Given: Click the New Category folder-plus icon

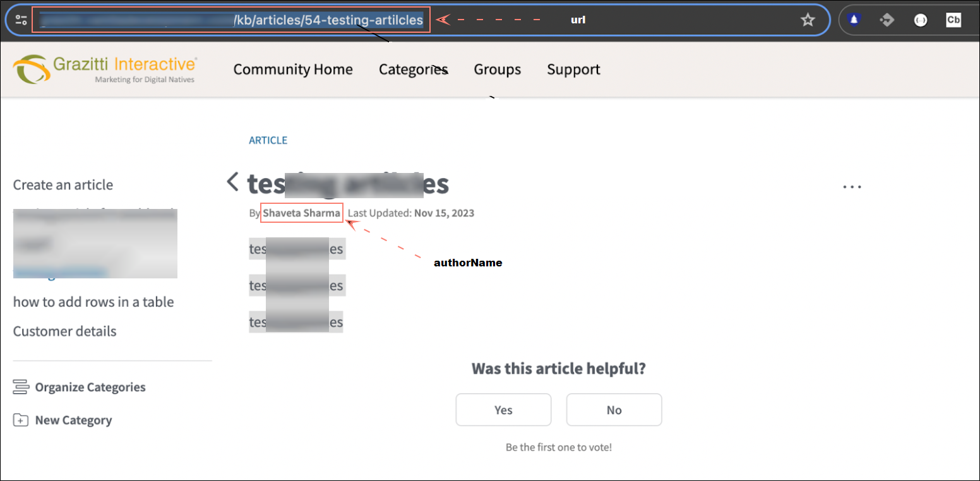Looking at the screenshot, I should point(21,420).
